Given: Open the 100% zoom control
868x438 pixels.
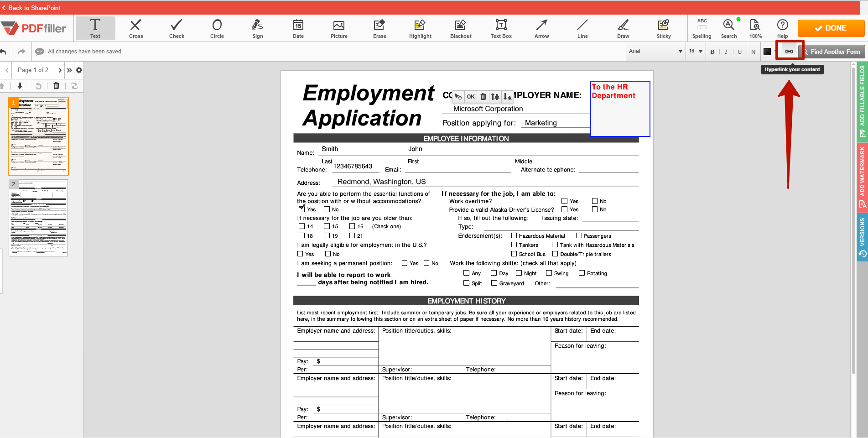Looking at the screenshot, I should point(755,28).
